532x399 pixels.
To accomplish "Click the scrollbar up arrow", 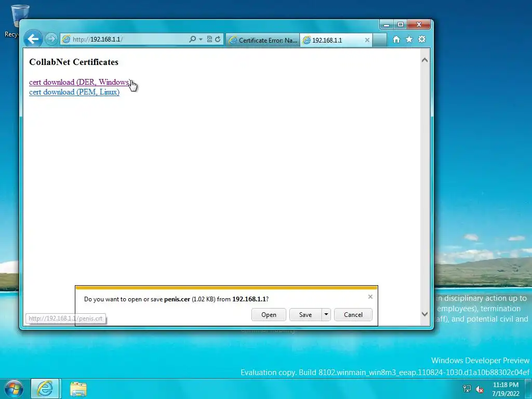I will pos(424,60).
